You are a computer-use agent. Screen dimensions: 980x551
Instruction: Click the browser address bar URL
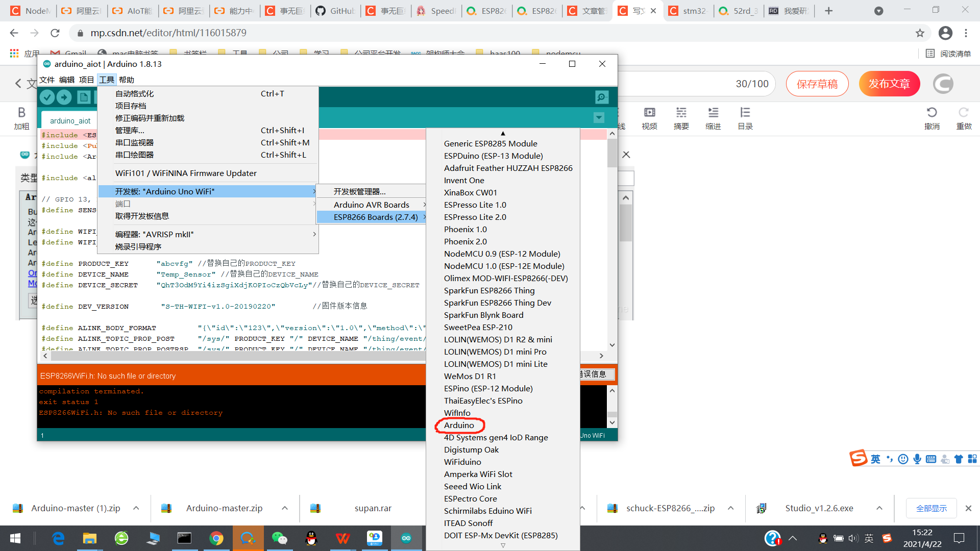168,33
